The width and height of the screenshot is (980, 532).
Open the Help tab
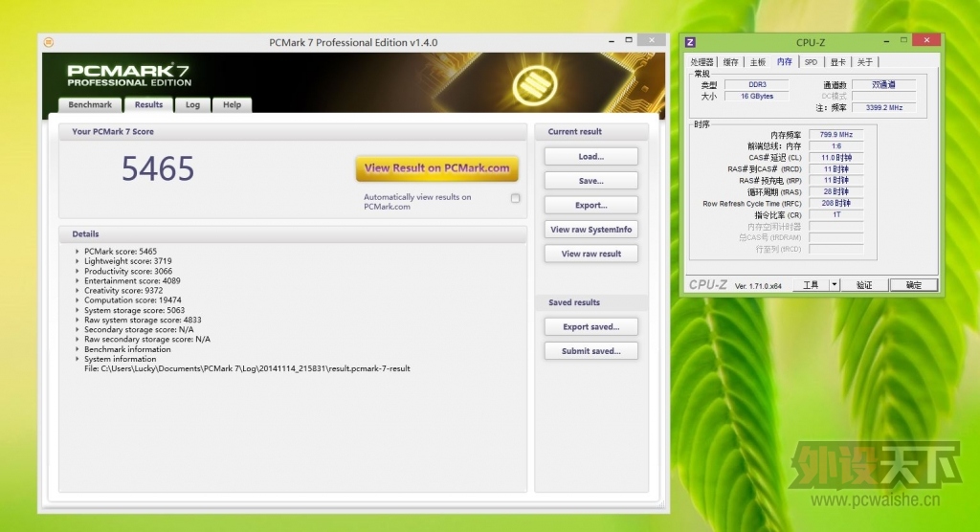(x=232, y=105)
